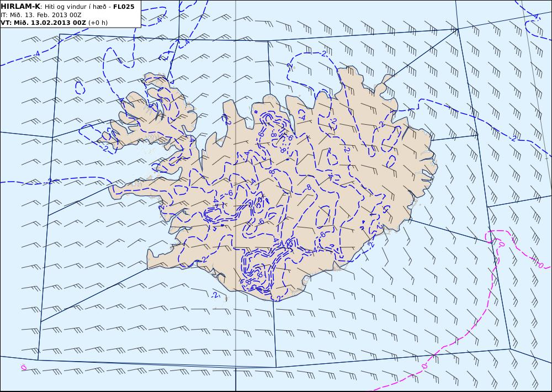This screenshot has width=552, height=392.
Task: Click the '(+0 h)' forecast offset text
Action: [x=98, y=23]
